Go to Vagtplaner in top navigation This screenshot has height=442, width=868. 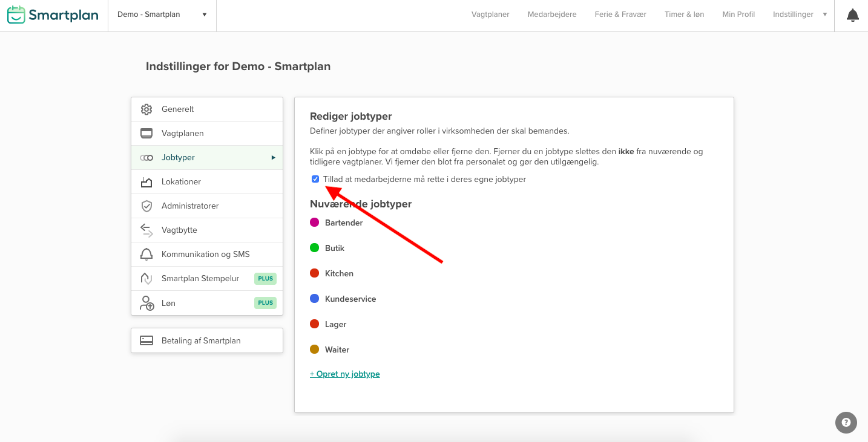click(x=490, y=15)
